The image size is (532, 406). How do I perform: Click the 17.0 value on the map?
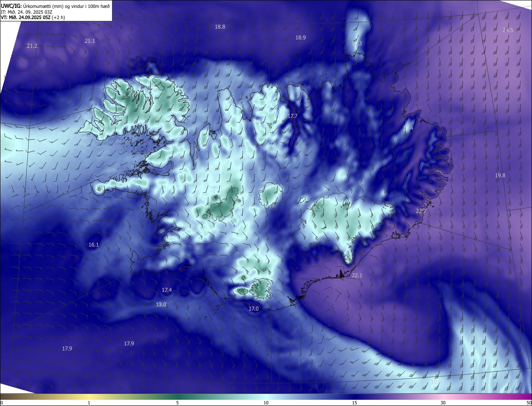254,308
